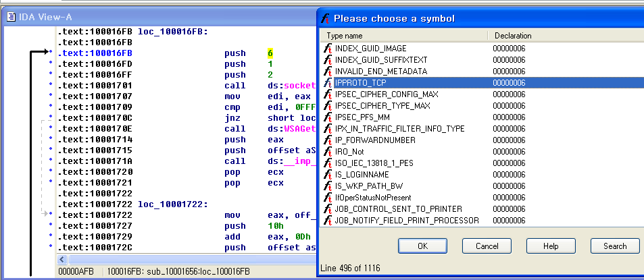
Task: Select INDEX_GUID_IMAGE symbol name
Action: coord(371,49)
